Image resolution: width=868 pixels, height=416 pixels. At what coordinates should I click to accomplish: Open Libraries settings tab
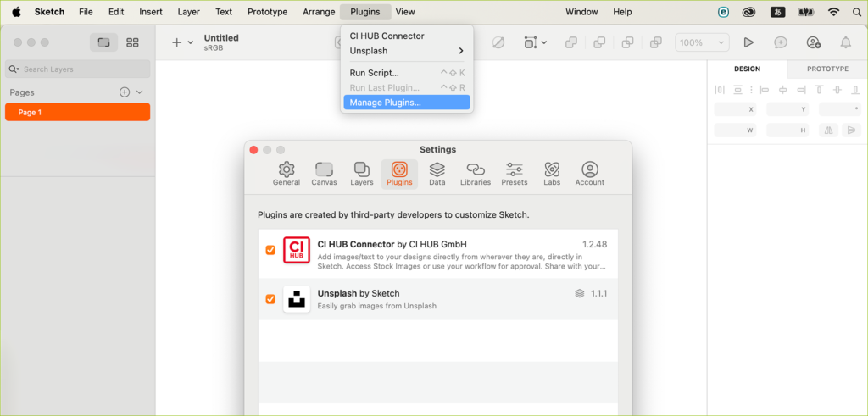point(476,175)
